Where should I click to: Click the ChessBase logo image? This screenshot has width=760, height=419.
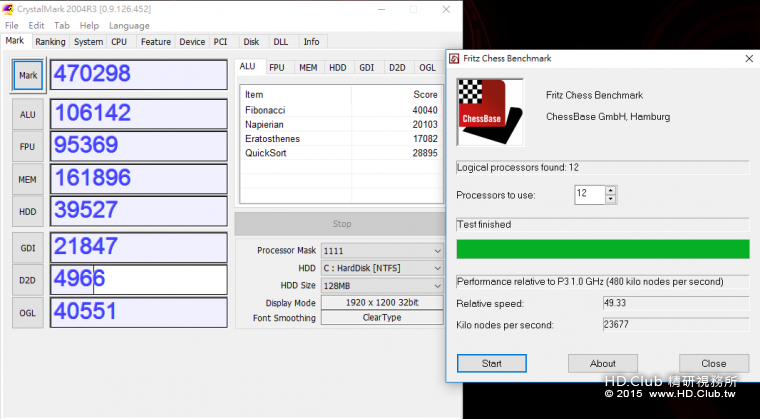click(490, 112)
